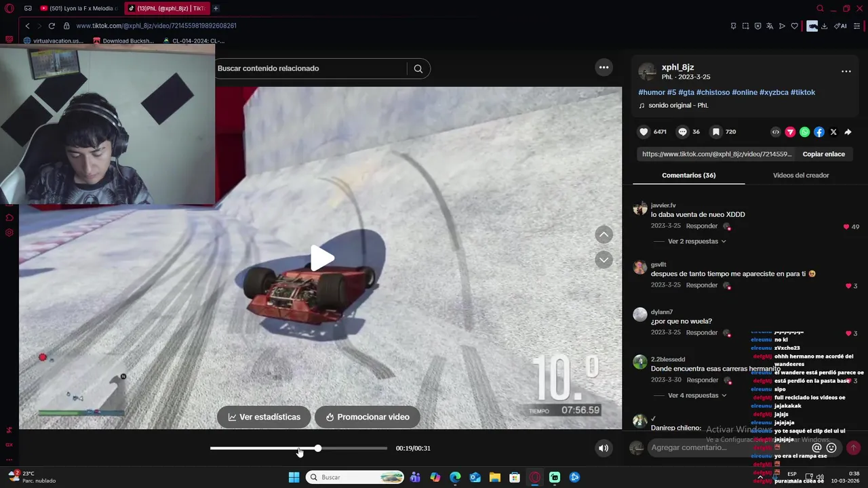Run search with magnifier icon

(x=418, y=68)
